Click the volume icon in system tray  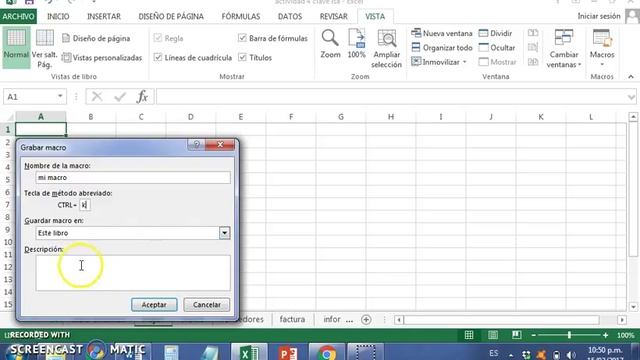571,355
